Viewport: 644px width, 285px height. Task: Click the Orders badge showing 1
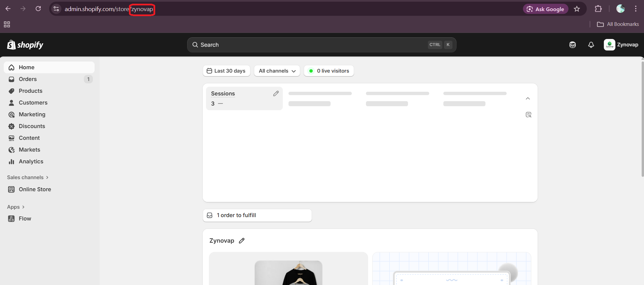point(88,79)
